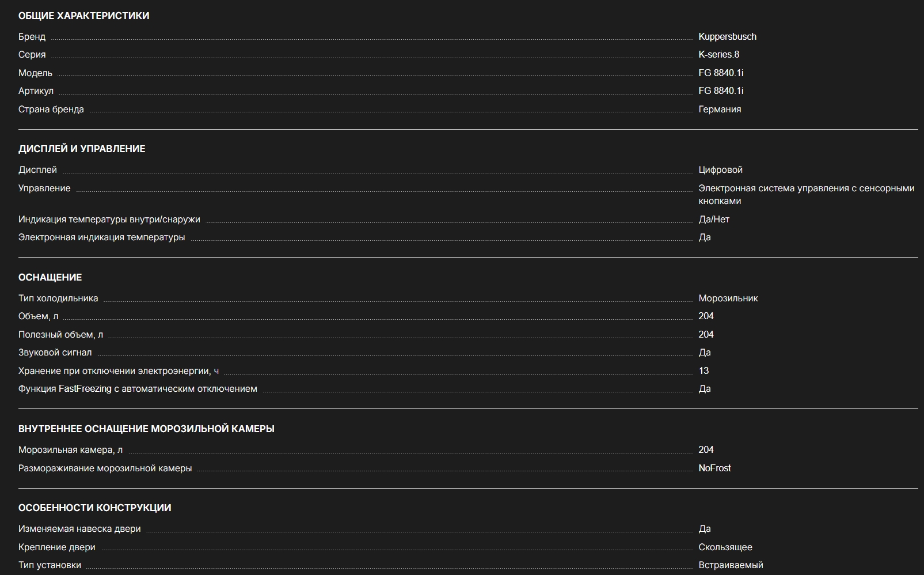The height and width of the screenshot is (575, 924).
Task: Select the Морозильник refrigerator type value
Action: [x=728, y=298]
